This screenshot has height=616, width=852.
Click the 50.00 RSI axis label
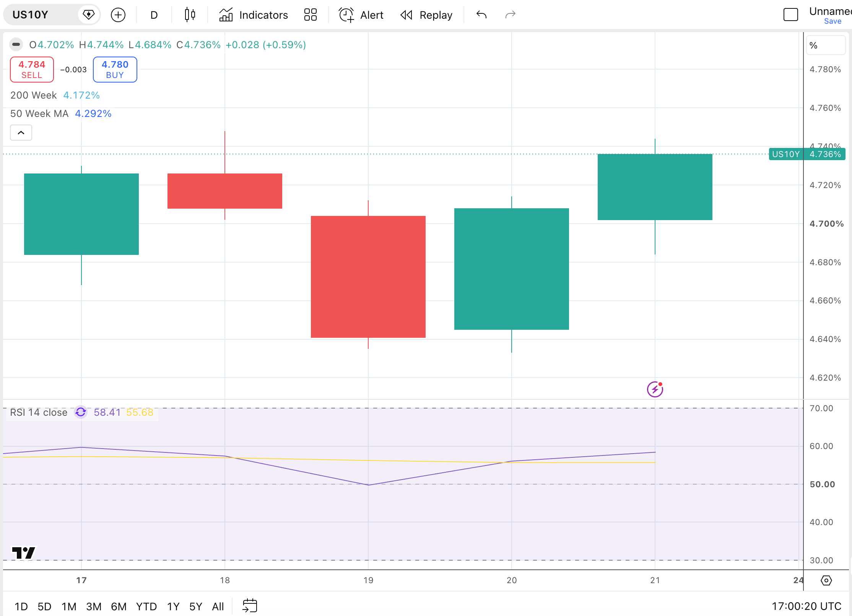click(822, 484)
